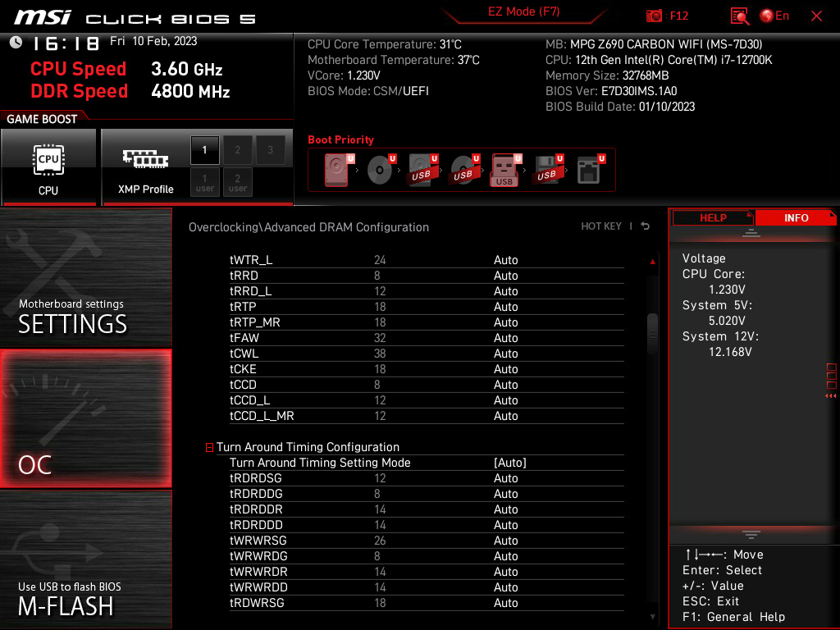Select XMP profile 3
Image resolution: width=840 pixels, height=630 pixels.
coord(270,150)
